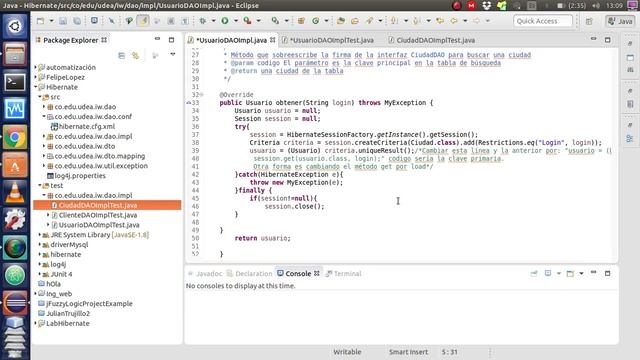Click the Debug bug icon in toolbar
The height and width of the screenshot is (360, 640).
point(202,21)
